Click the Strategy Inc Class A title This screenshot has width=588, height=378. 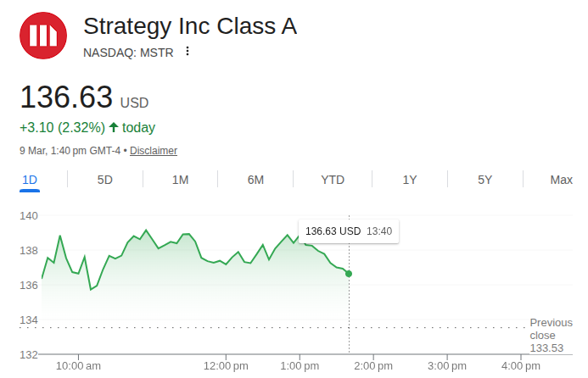tap(190, 26)
